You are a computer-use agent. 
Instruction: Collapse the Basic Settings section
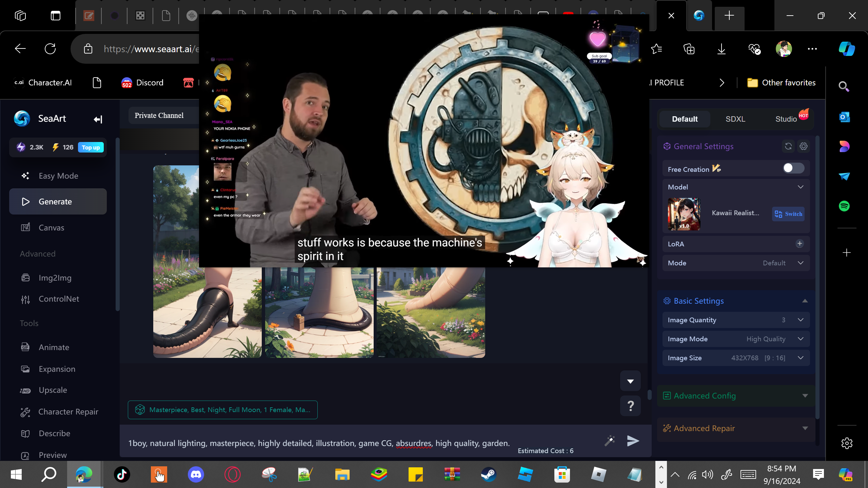(x=805, y=301)
